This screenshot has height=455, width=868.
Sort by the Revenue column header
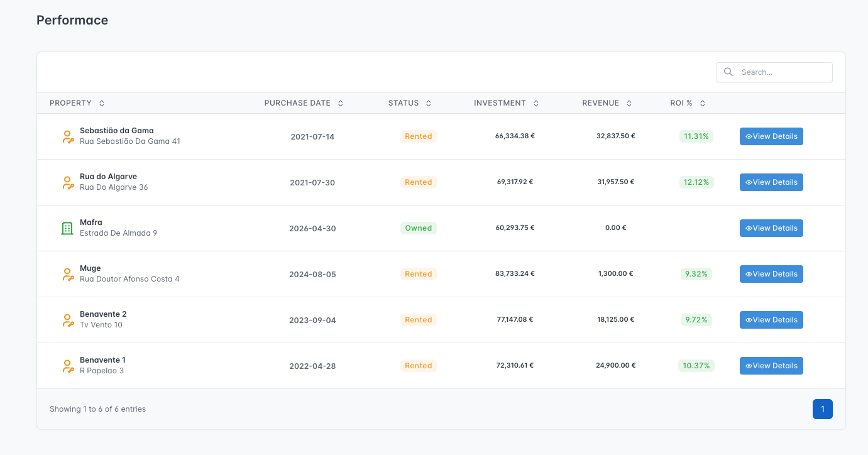629,103
